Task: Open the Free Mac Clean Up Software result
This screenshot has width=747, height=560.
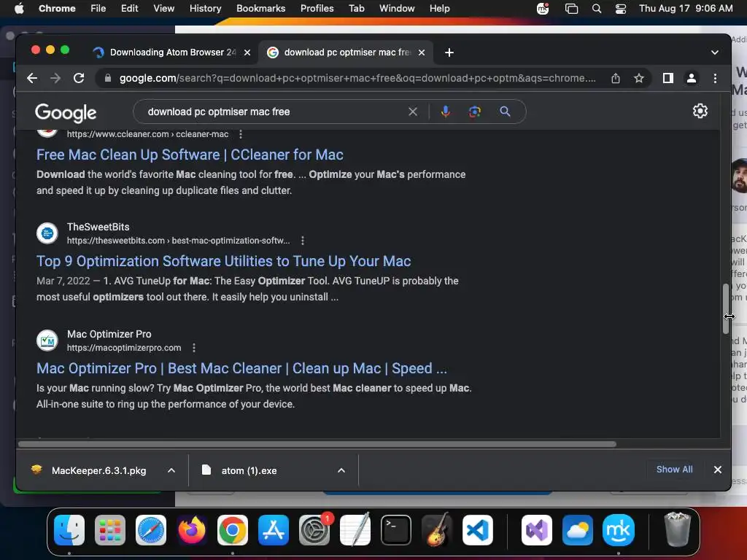Action: pyautogui.click(x=190, y=155)
